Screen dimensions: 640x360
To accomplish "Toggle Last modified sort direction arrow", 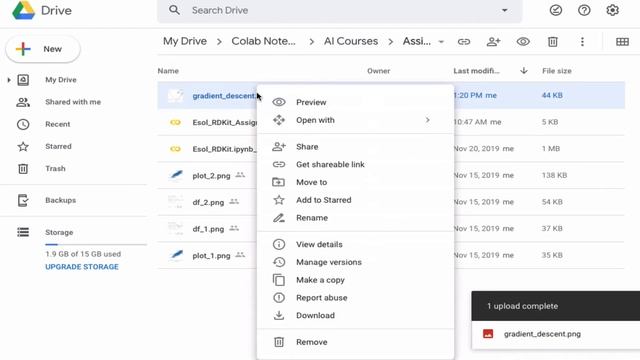I will (x=524, y=71).
